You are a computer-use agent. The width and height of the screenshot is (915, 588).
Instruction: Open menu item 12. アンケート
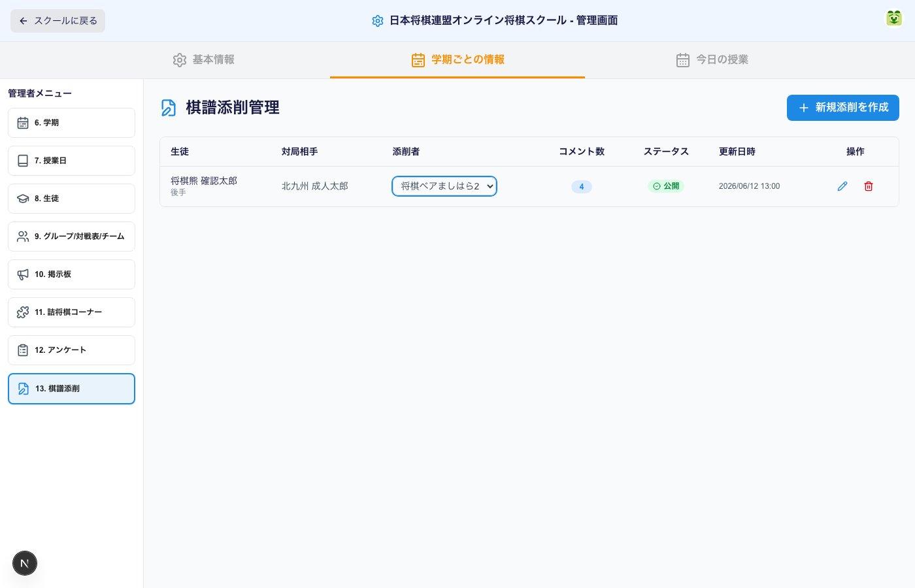[x=71, y=350]
